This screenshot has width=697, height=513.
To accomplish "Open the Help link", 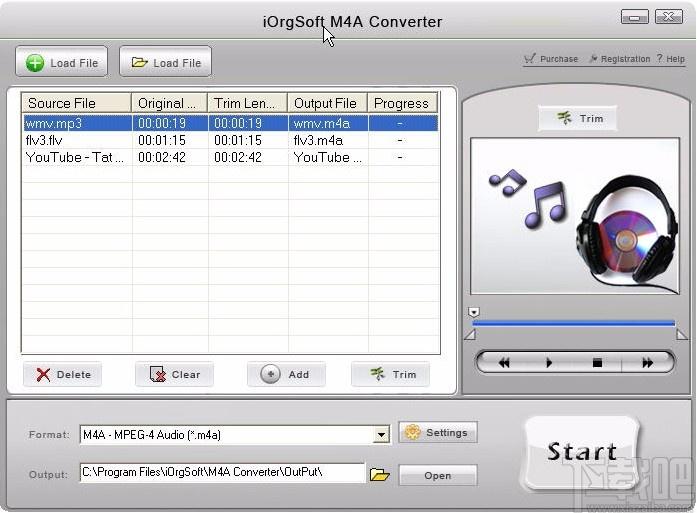I will tap(671, 59).
